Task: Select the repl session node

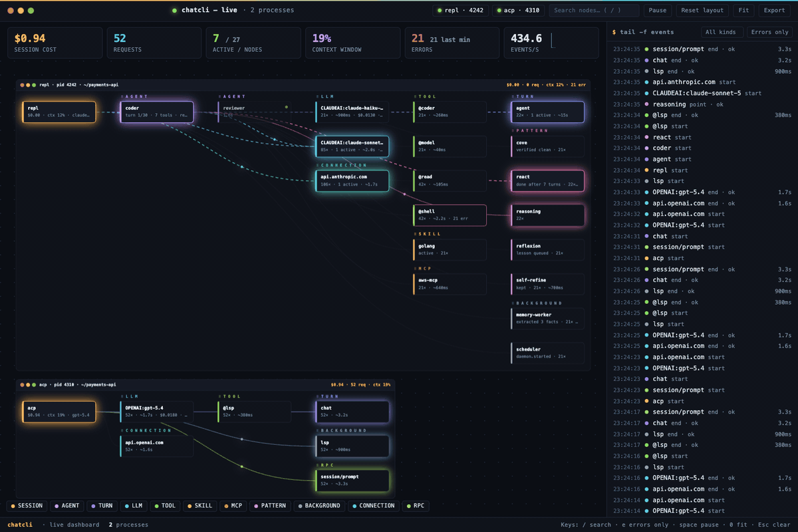Action: (x=59, y=112)
